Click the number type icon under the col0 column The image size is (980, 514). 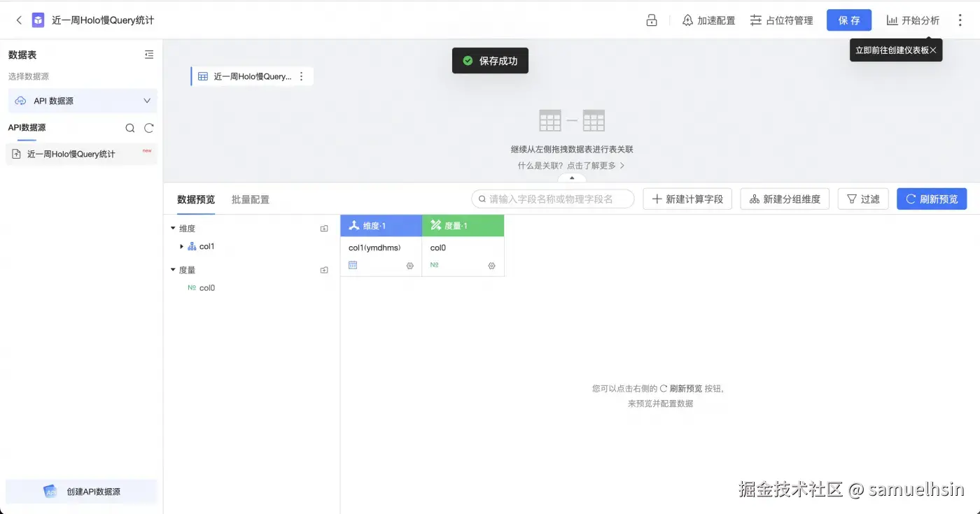coord(434,265)
